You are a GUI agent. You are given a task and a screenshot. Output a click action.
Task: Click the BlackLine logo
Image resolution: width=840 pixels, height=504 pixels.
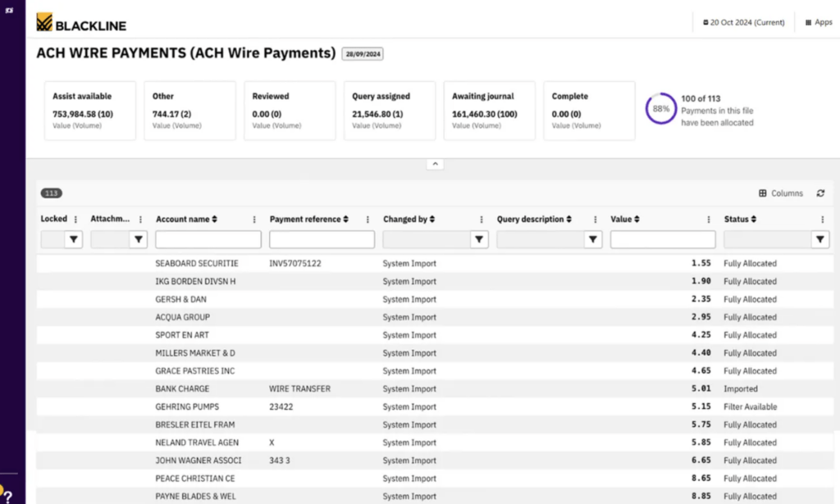coord(81,22)
